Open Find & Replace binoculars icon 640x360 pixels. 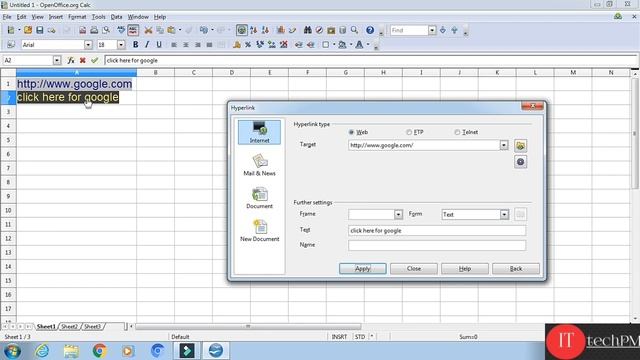308,30
